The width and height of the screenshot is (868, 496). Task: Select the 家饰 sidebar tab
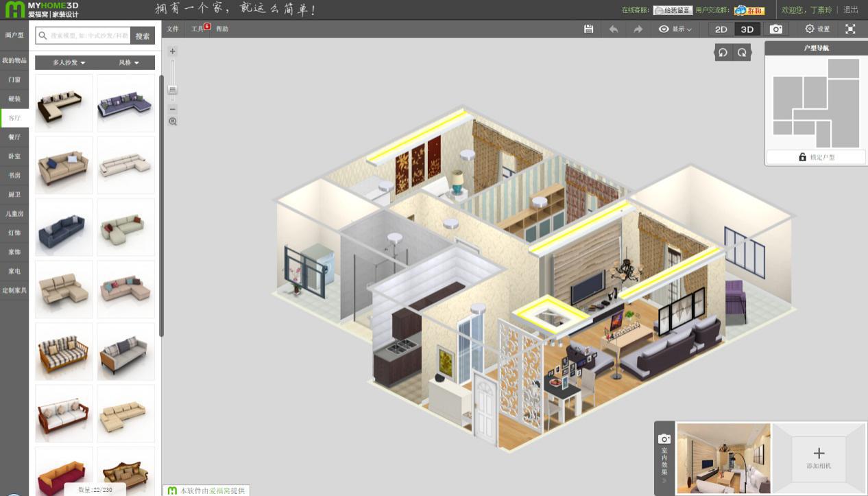(14, 252)
